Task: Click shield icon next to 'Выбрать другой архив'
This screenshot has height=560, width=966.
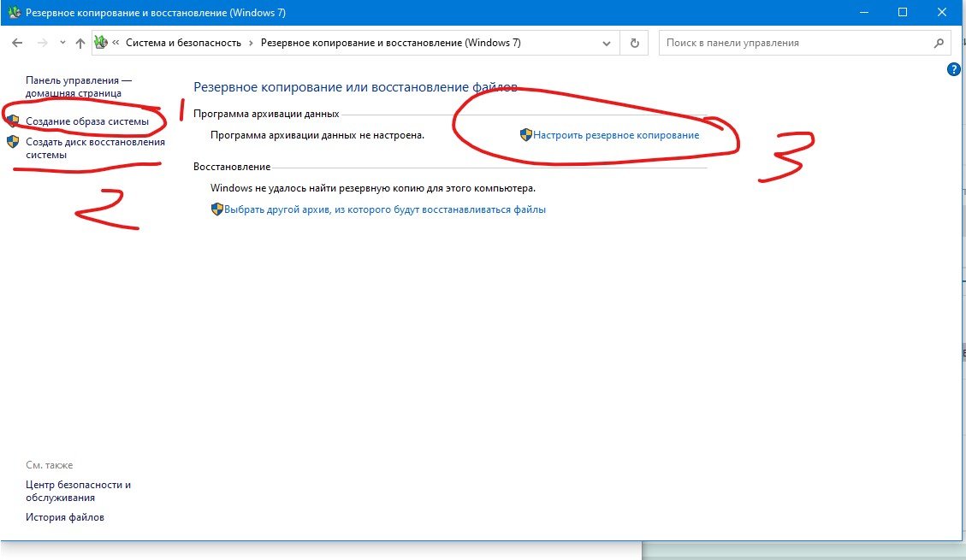Action: tap(216, 209)
